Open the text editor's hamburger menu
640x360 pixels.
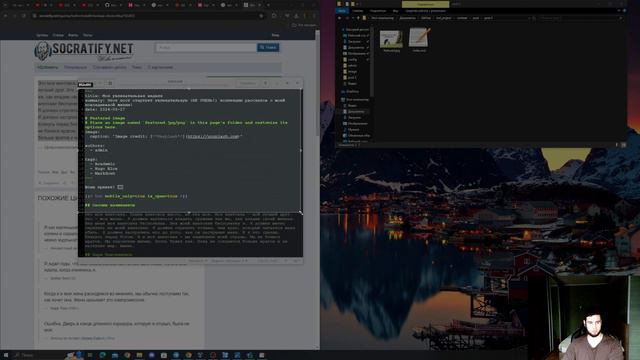(266, 83)
